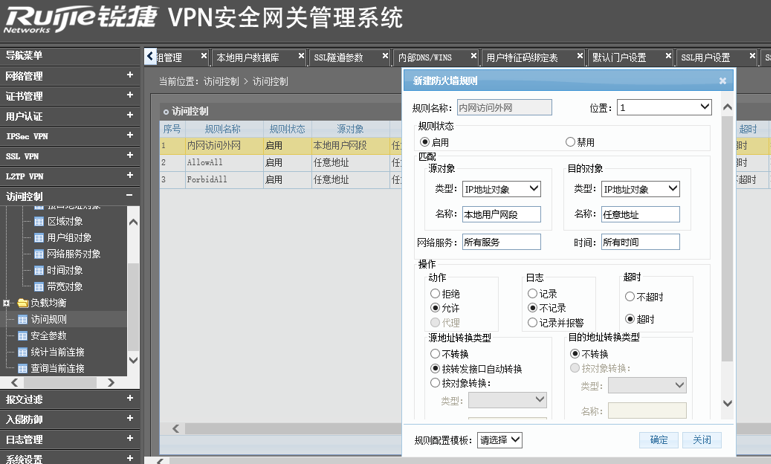
Task: Close the 新建防火墙规则 dialog with X icon
Action: (x=723, y=81)
